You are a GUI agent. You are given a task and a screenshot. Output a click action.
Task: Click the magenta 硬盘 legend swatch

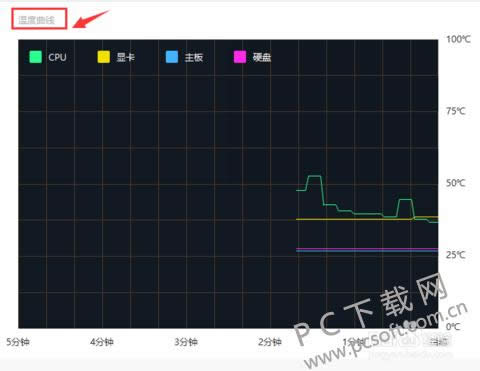(240, 57)
